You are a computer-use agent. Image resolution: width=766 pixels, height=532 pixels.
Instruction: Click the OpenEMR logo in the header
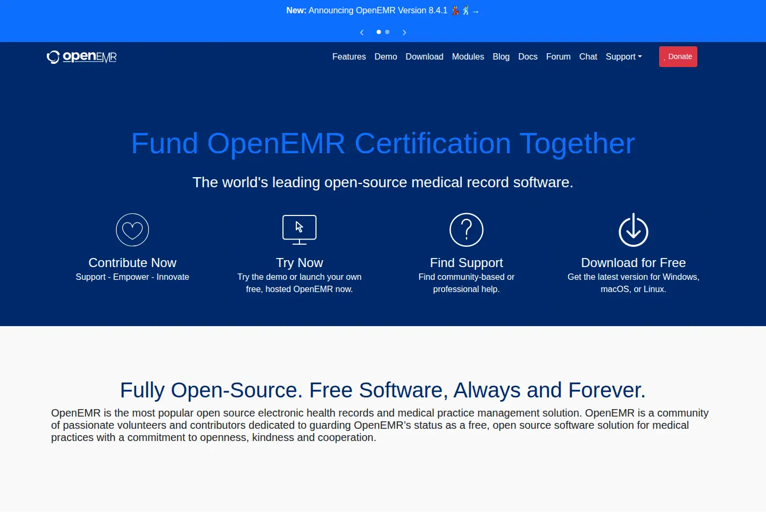[x=81, y=57]
